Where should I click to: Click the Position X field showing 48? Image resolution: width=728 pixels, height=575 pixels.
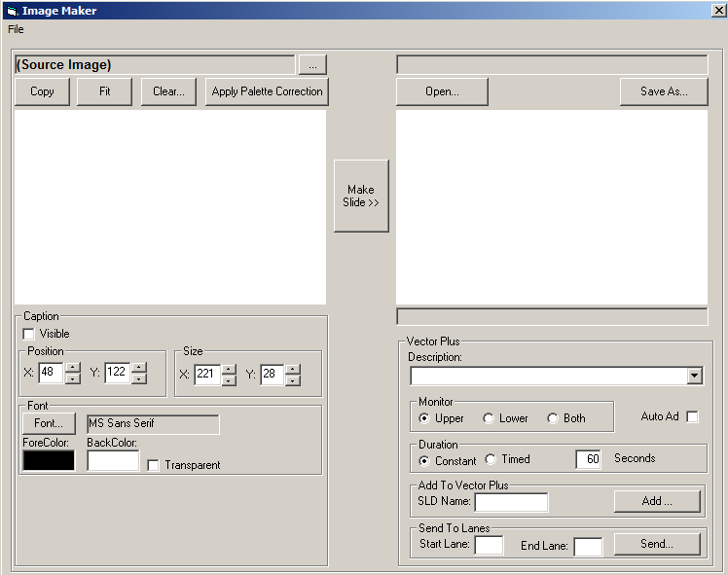coord(51,373)
